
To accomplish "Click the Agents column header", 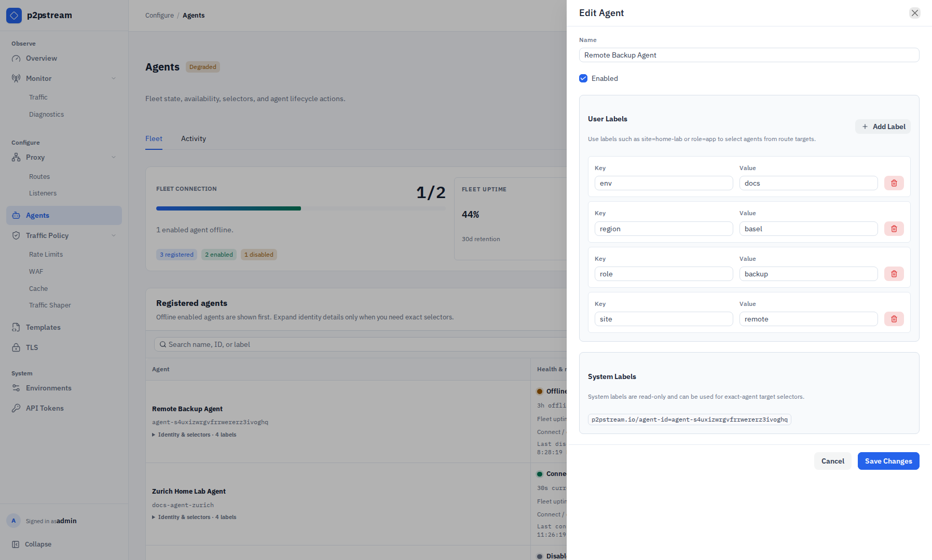I will [x=161, y=369].
